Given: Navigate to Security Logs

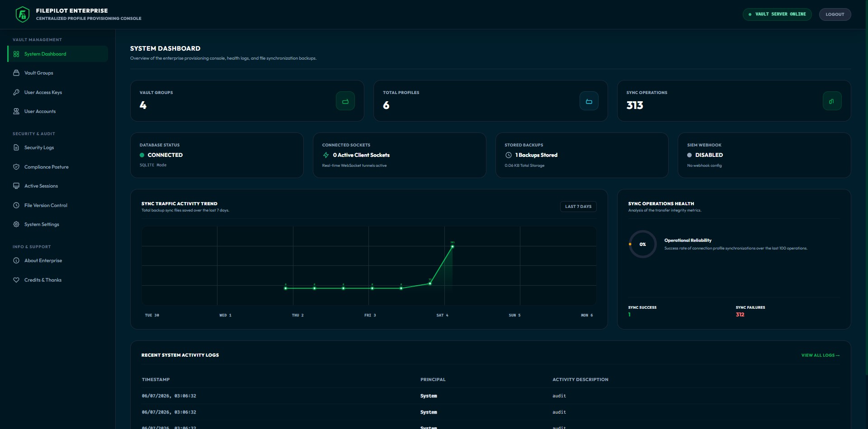Looking at the screenshot, I should click(x=58, y=147).
